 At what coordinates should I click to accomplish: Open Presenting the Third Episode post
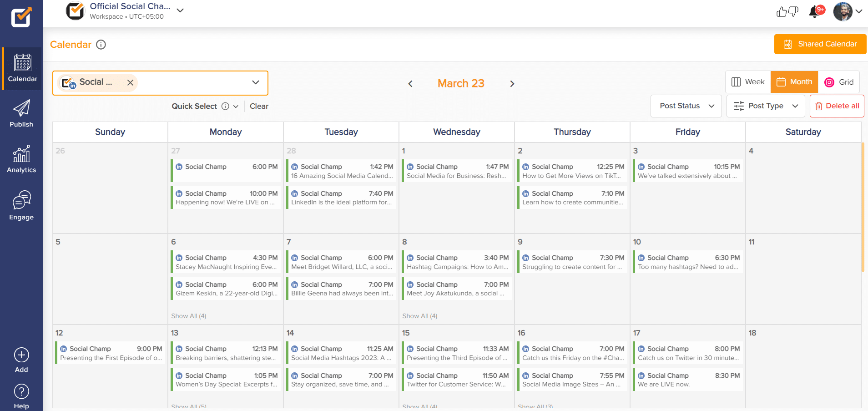pyautogui.click(x=457, y=353)
